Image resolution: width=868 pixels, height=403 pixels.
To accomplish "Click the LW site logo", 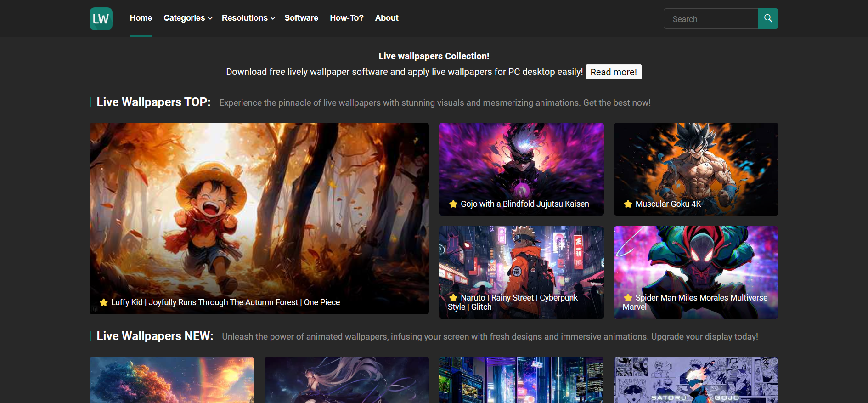I will click(101, 19).
